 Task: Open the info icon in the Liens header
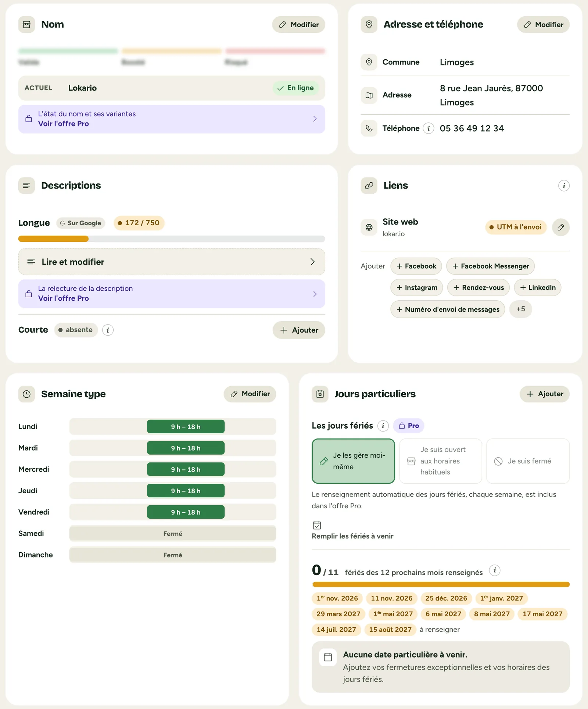click(564, 186)
